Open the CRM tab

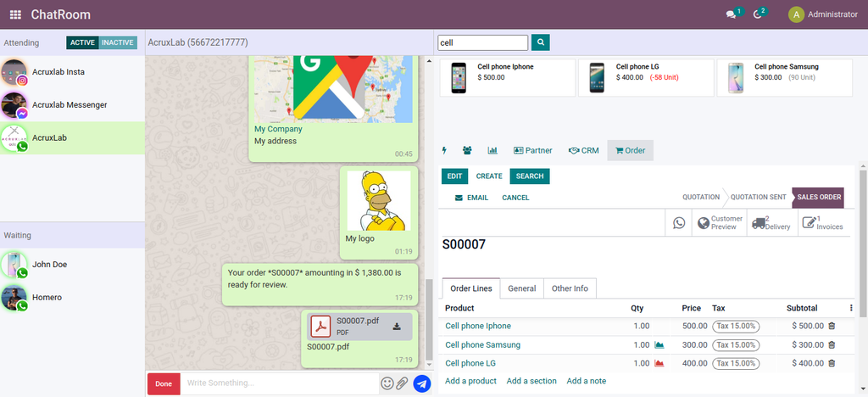(x=583, y=151)
